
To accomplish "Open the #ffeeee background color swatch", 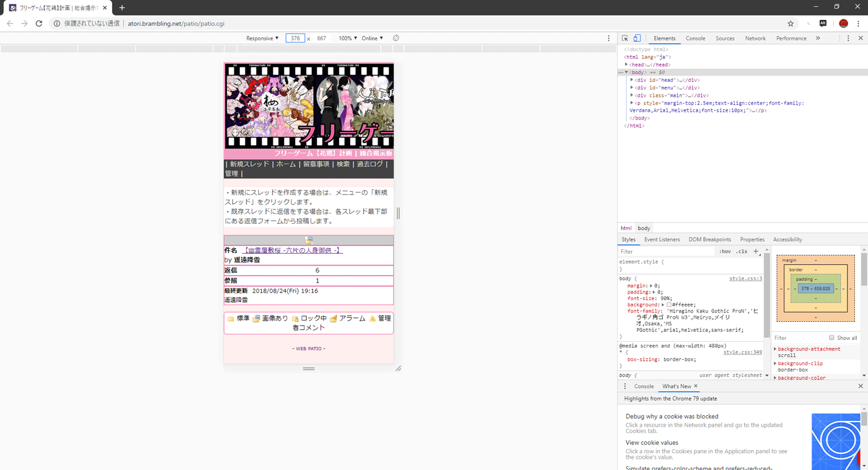I will pyautogui.click(x=670, y=305).
